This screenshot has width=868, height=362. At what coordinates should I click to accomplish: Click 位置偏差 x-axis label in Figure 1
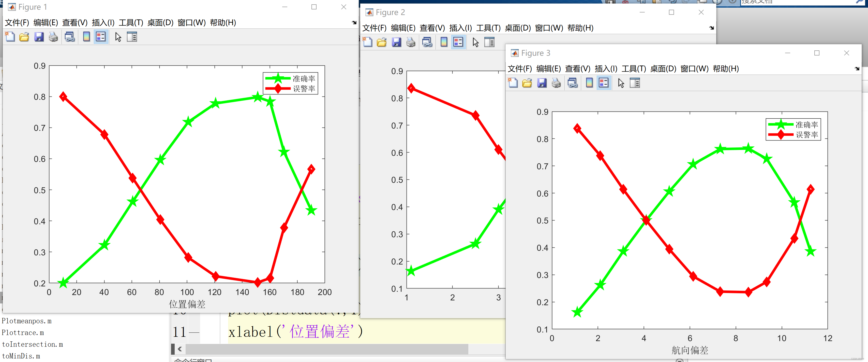pyautogui.click(x=187, y=304)
